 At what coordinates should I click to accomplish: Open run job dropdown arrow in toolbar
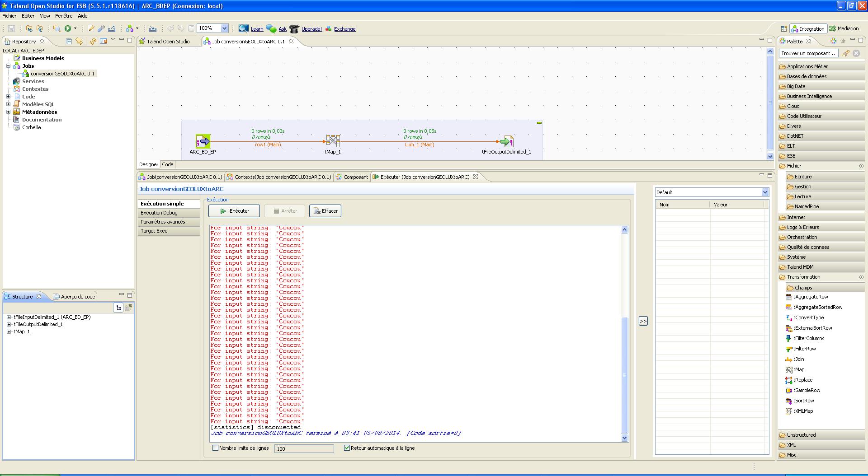pyautogui.click(x=75, y=28)
